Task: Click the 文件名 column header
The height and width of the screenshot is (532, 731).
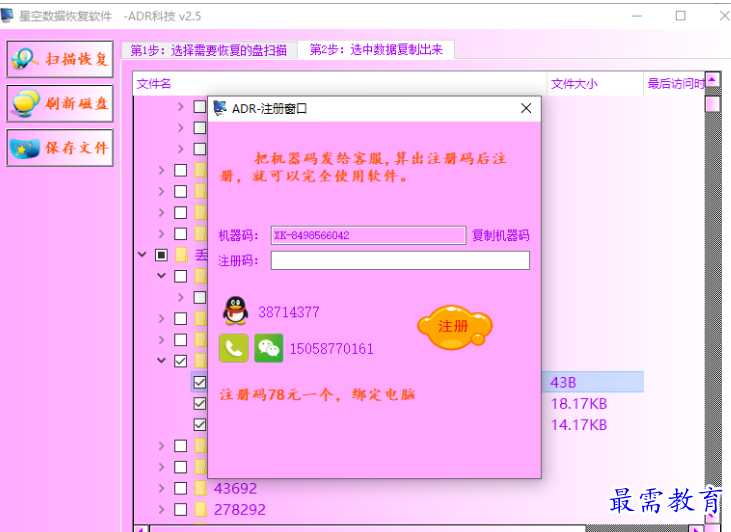Action: (340, 83)
